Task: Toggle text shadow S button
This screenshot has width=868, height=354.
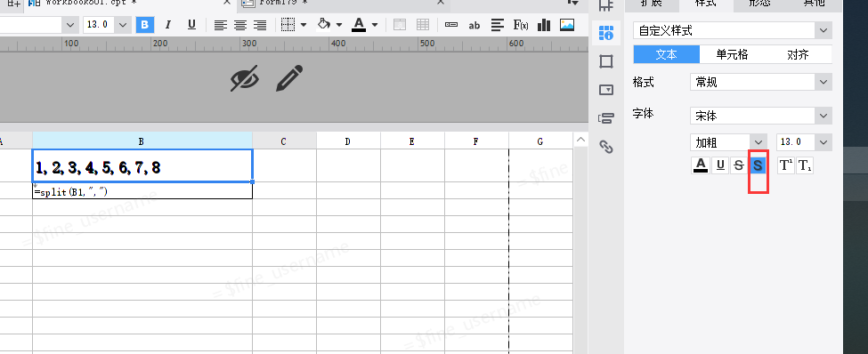Action: tap(758, 165)
